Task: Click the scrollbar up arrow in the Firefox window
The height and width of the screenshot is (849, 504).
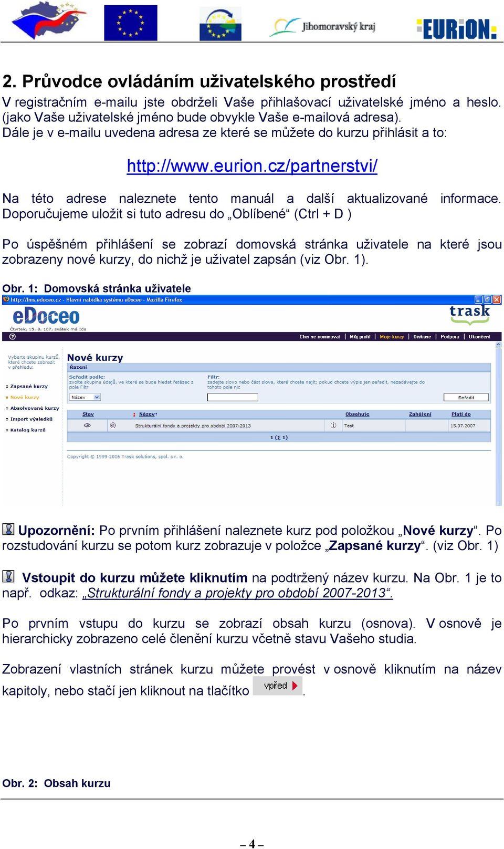Action: pos(498,345)
